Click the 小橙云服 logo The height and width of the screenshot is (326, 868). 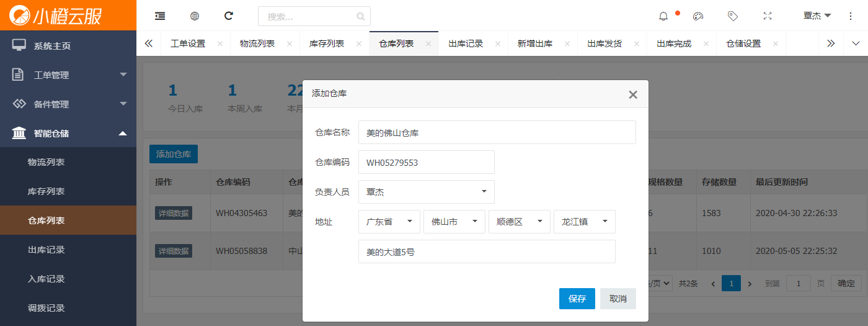point(55,15)
